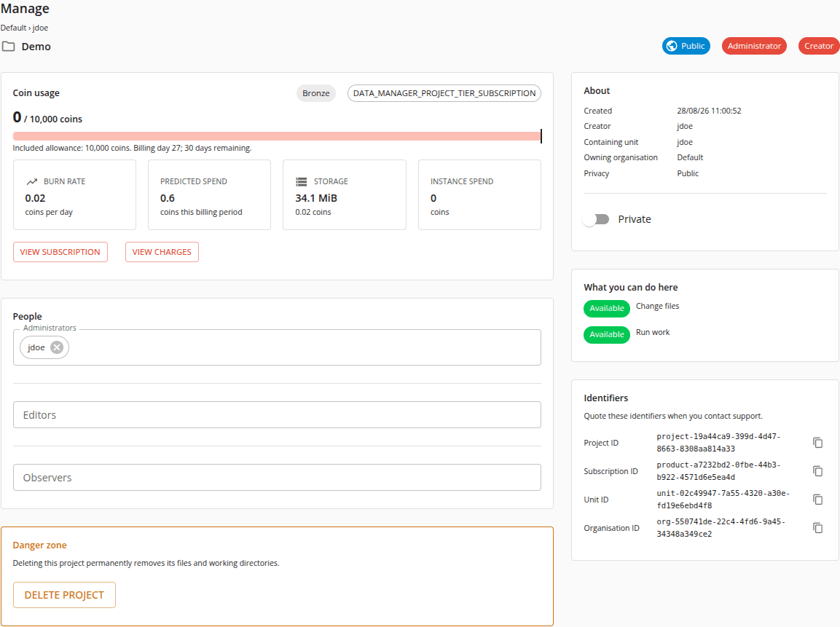Image resolution: width=840 pixels, height=627 pixels.
Task: Click the Burn Rate trend icon
Action: (x=31, y=181)
